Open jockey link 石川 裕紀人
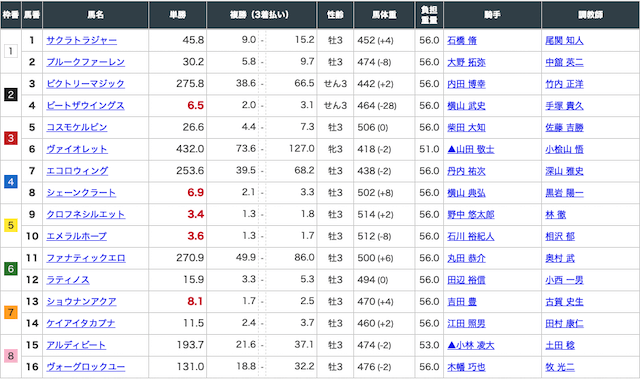The image size is (640, 379). point(471,237)
